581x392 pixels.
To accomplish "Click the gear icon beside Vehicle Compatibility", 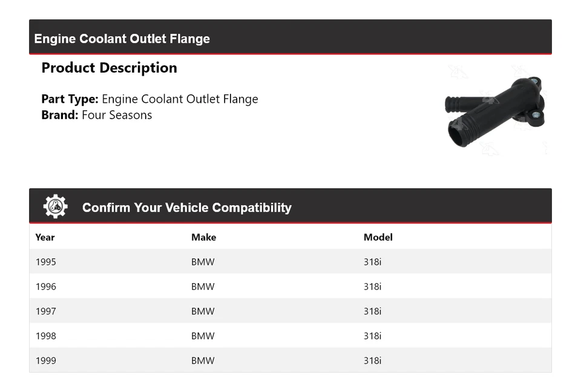I will (x=56, y=206).
